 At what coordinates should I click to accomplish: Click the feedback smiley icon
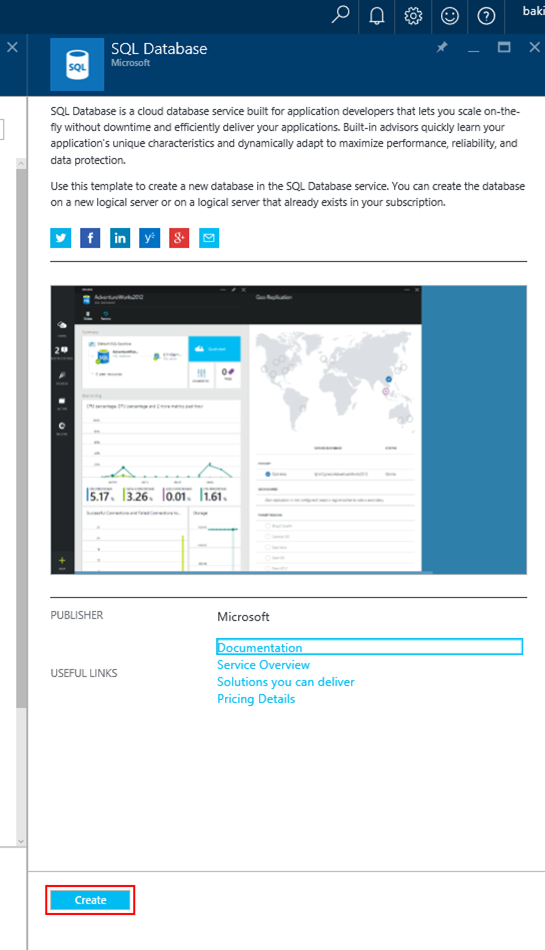tap(449, 16)
